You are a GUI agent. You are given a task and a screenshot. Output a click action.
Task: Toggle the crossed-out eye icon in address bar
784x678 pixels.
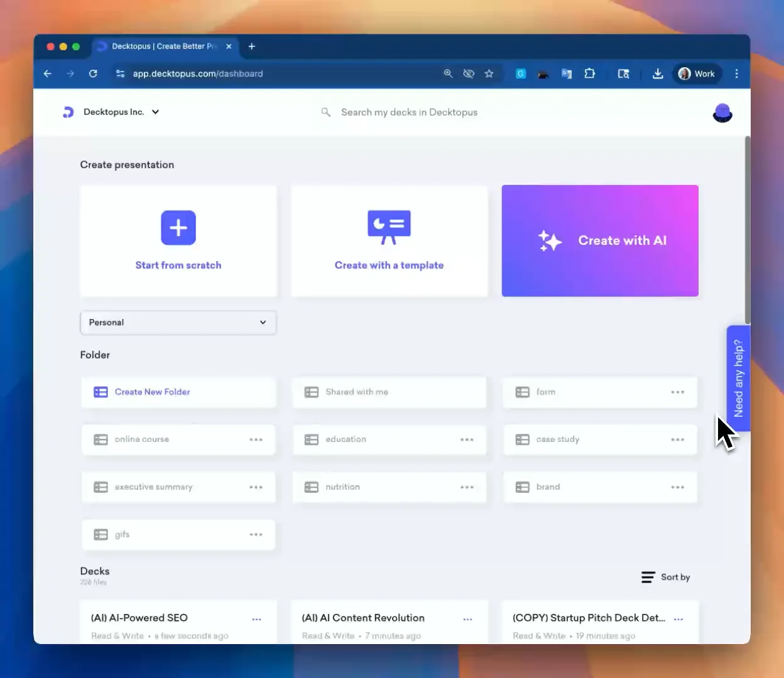469,73
